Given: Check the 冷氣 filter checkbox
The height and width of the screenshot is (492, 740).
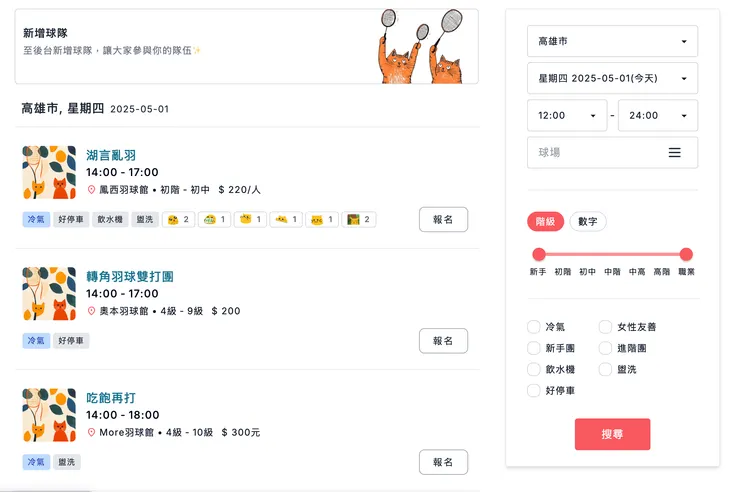Looking at the screenshot, I should point(534,327).
